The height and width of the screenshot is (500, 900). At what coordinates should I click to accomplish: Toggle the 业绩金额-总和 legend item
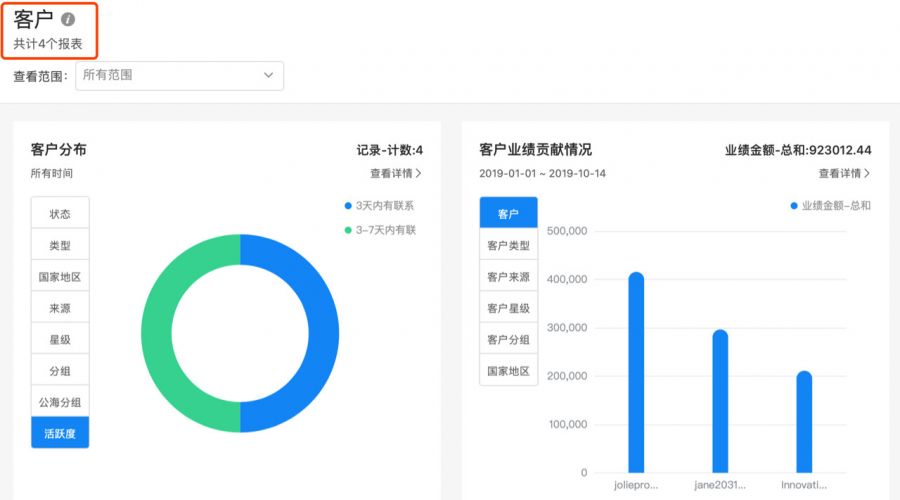(830, 206)
